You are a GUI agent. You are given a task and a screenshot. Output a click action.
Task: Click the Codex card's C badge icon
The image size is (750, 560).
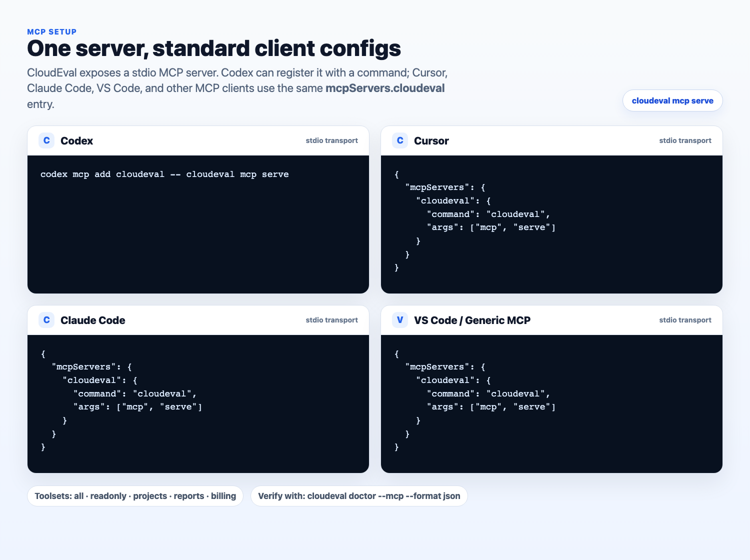[x=46, y=140]
